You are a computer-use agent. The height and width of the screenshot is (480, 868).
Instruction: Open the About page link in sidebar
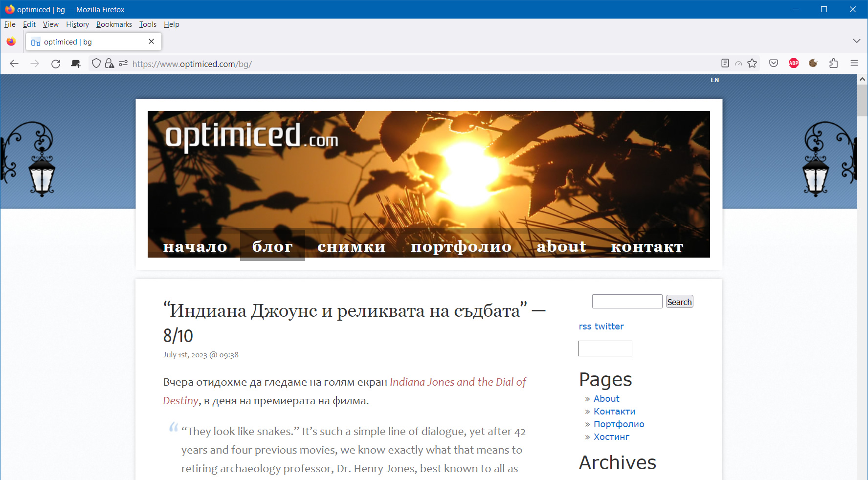pos(606,399)
